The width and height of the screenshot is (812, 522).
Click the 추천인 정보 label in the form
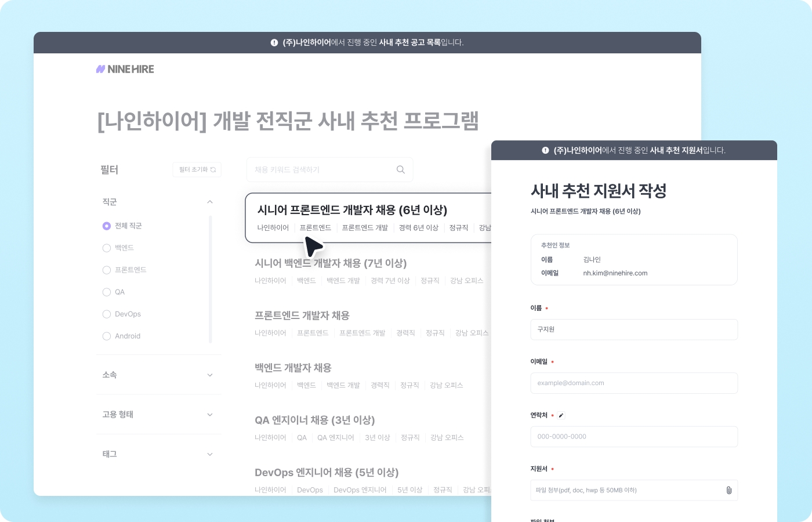click(x=556, y=245)
